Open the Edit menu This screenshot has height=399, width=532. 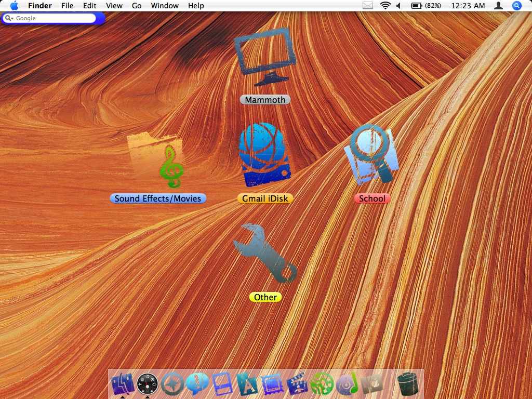pyautogui.click(x=89, y=6)
